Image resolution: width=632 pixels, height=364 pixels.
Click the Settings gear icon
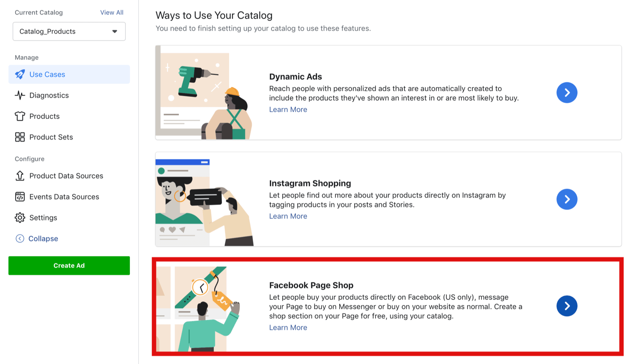[20, 218]
